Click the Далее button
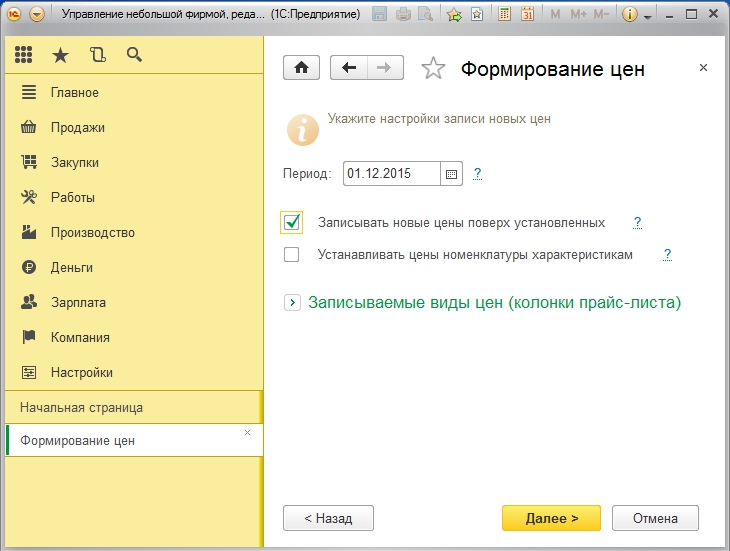 pos(551,518)
